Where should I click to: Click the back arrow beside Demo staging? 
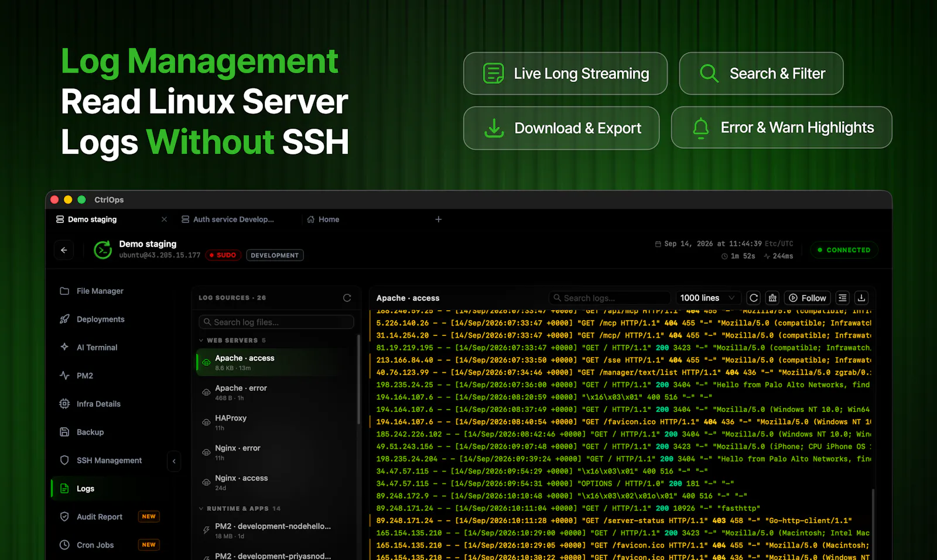click(x=64, y=250)
